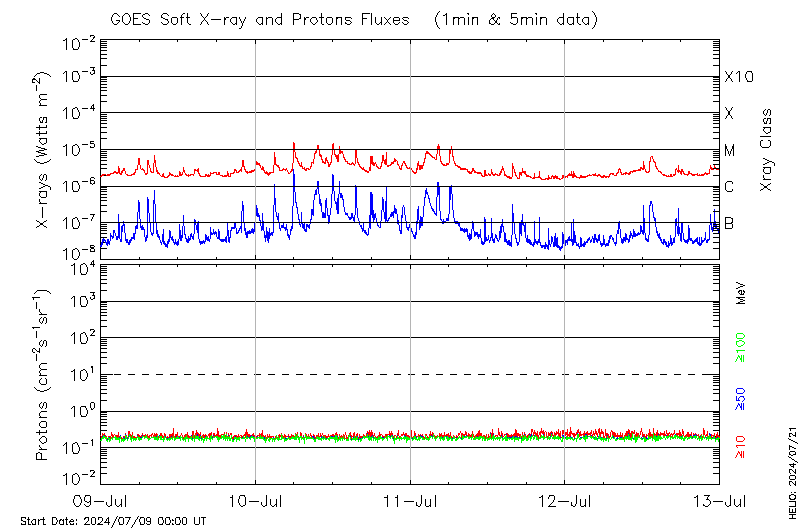800x530 pixels.
Task: Click the Protons y-axis title
Action: (43, 374)
